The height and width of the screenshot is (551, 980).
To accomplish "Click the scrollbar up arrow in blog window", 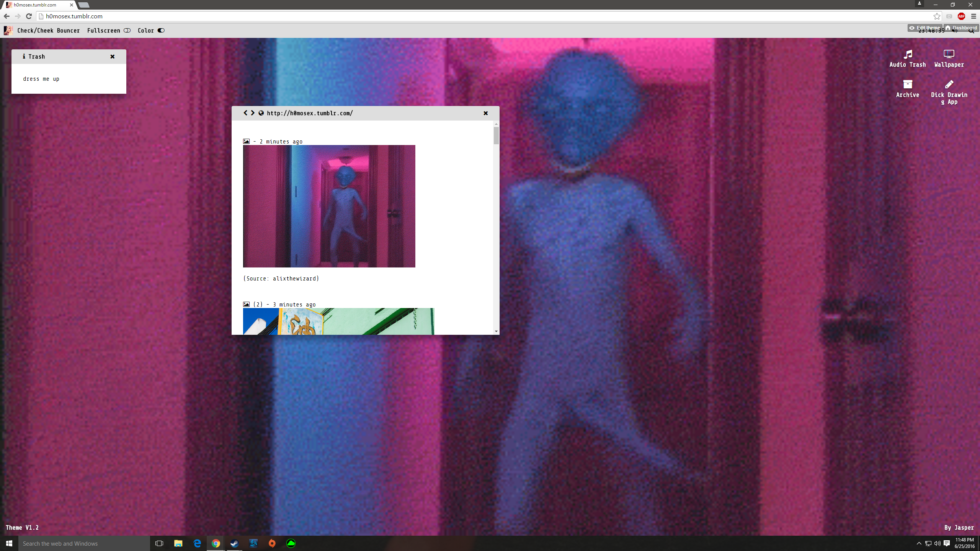I will pos(496,124).
